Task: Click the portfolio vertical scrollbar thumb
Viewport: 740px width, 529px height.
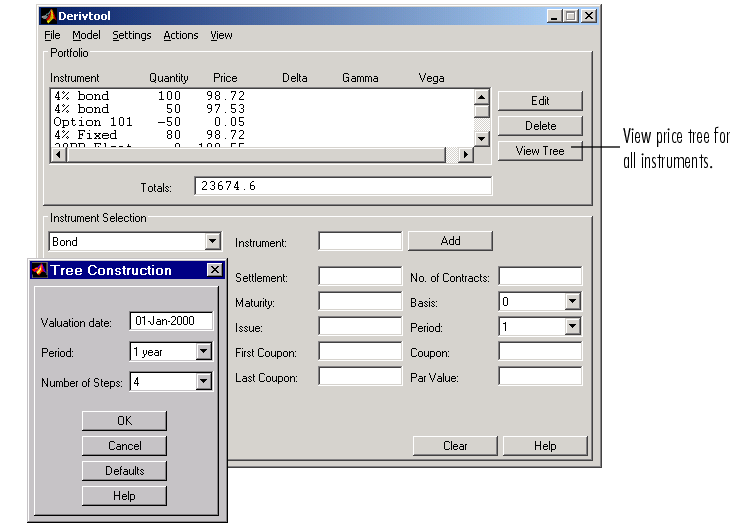Action: tap(481, 111)
